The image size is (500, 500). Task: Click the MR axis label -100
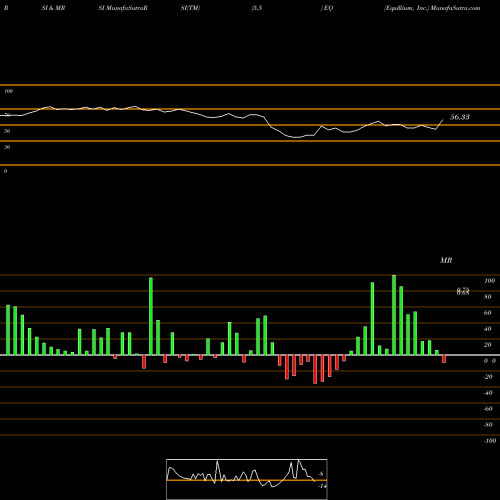[x=490, y=441]
